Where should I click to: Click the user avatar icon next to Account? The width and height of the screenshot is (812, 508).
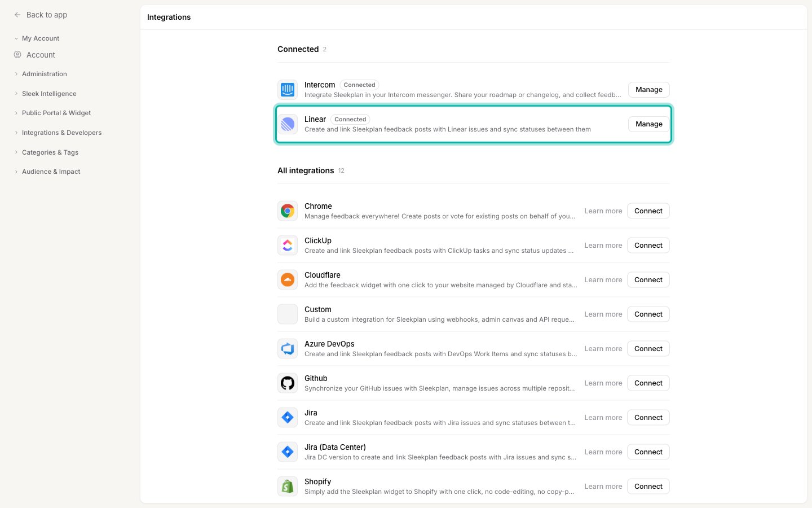tap(17, 55)
